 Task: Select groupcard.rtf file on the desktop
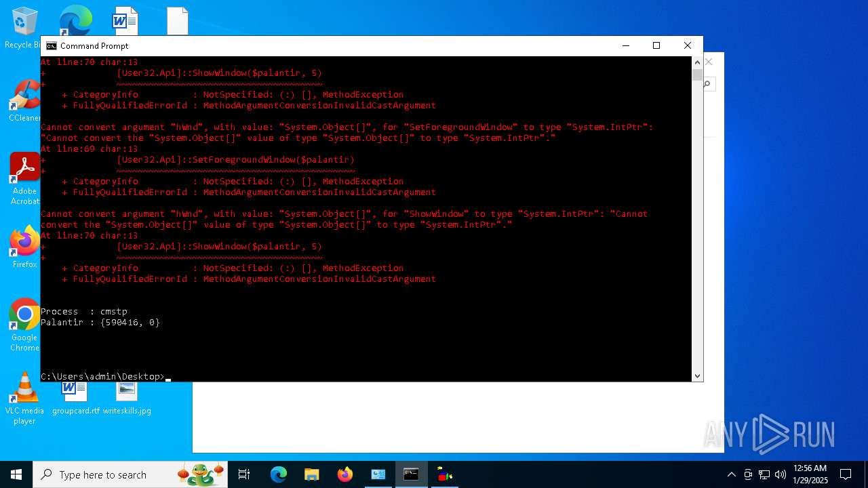(x=75, y=399)
